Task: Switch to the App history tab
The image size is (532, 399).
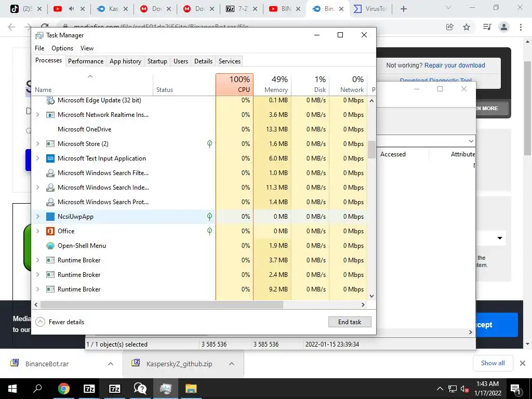Action: (125, 61)
